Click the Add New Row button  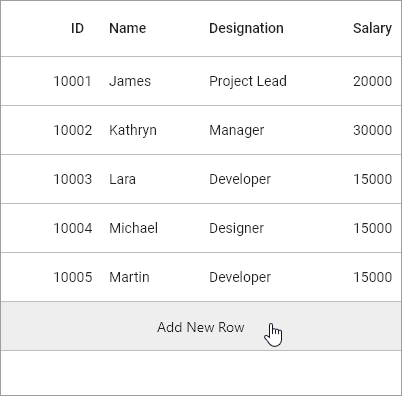(x=201, y=326)
